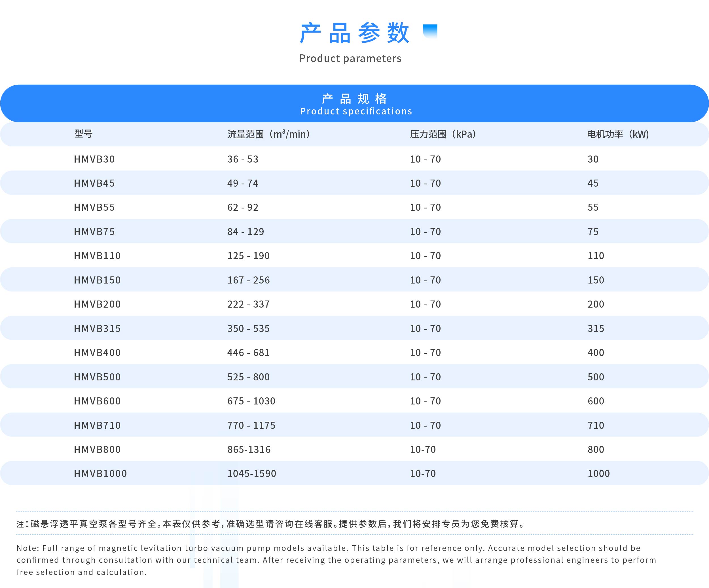Viewport: 709px width, 588px height.
Task: Select the 型号 column header
Action: point(83,134)
